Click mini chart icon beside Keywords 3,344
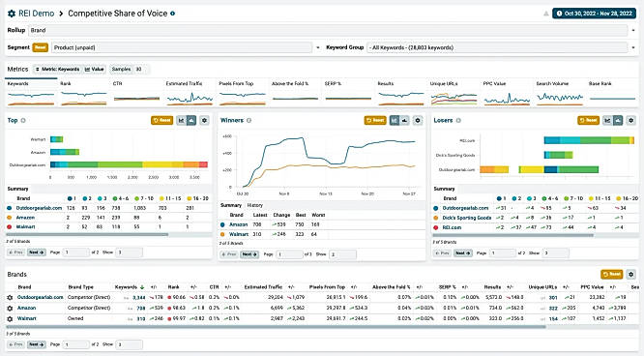 click(x=127, y=298)
